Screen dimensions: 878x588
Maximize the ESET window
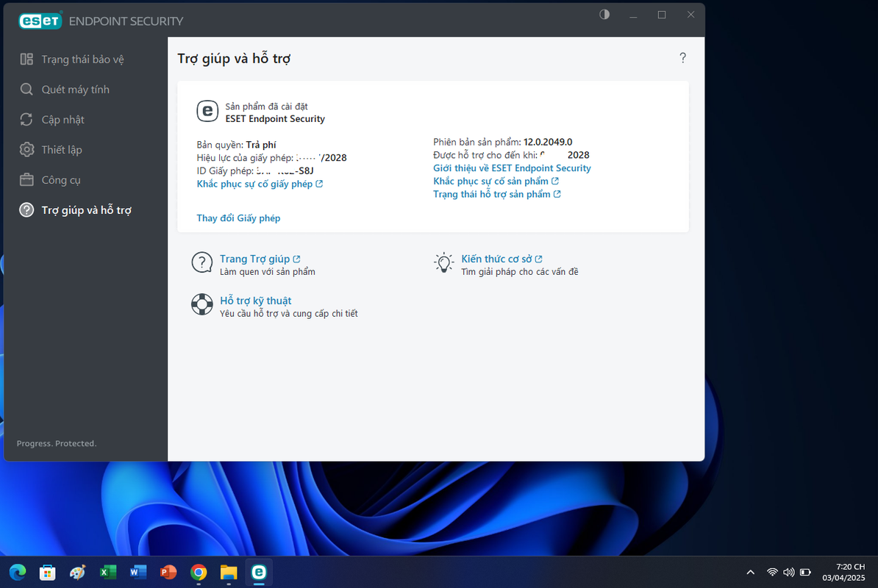tap(662, 15)
